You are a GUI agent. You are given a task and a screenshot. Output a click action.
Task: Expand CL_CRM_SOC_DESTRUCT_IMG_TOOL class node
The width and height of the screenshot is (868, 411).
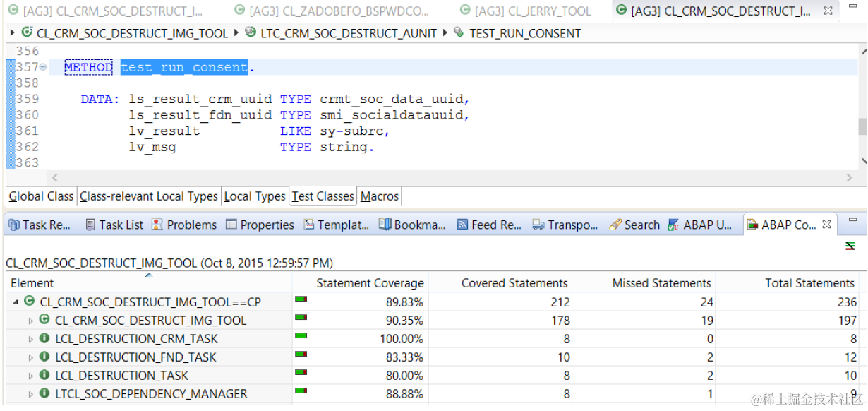[30, 321]
